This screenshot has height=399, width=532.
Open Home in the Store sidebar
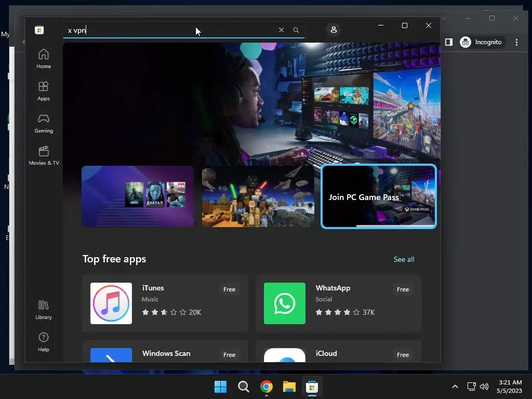(x=44, y=59)
